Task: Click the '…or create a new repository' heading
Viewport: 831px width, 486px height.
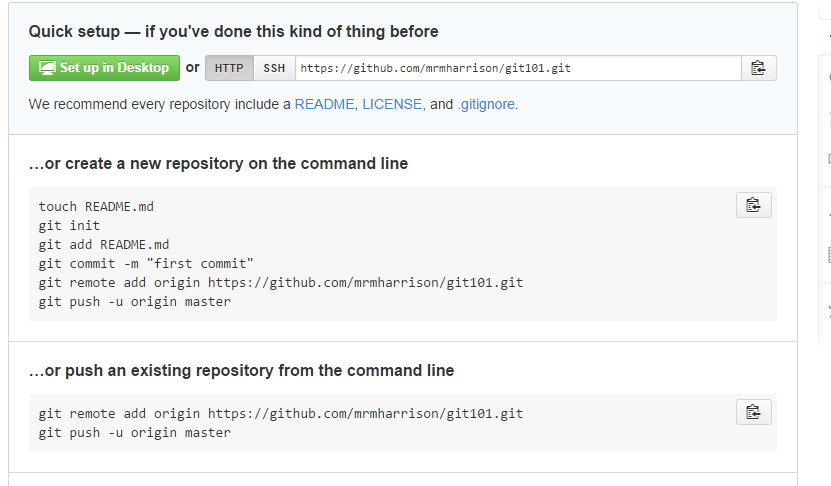Action: click(218, 164)
